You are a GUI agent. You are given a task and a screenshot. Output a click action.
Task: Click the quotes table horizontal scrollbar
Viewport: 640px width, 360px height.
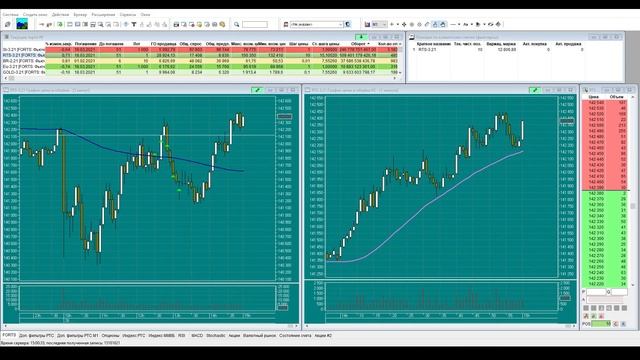pos(200,78)
